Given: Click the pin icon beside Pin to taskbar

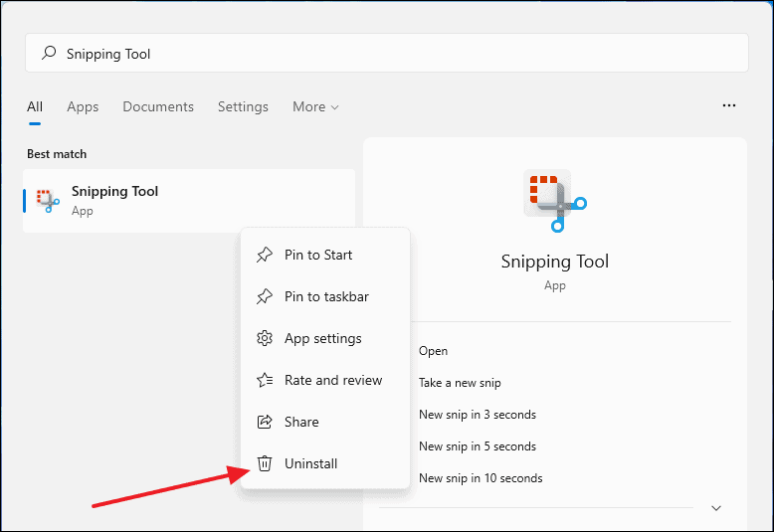Looking at the screenshot, I should coord(264,296).
